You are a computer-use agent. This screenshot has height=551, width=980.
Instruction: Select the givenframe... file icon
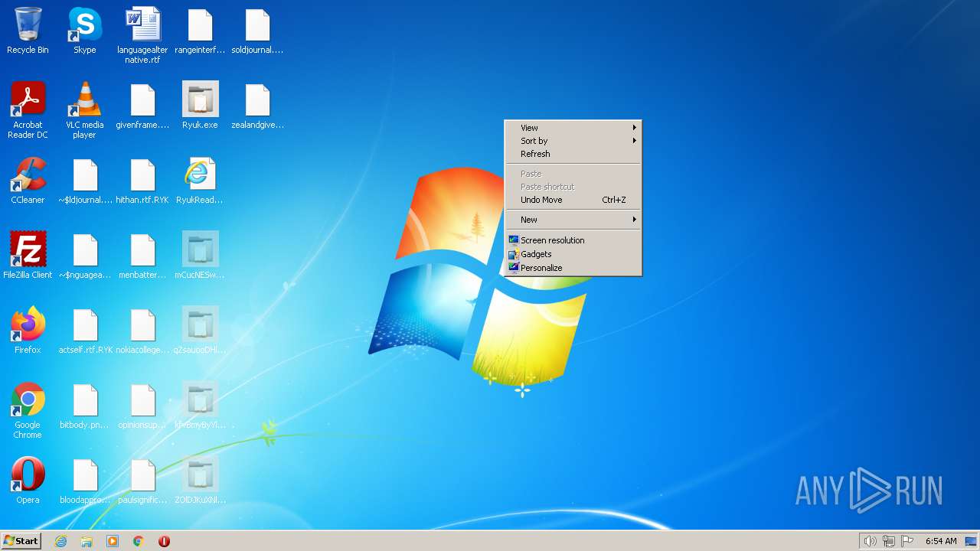click(x=142, y=106)
